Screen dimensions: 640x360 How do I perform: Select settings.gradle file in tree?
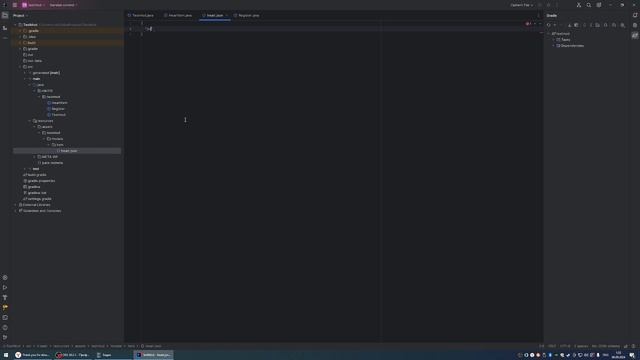click(x=38, y=199)
